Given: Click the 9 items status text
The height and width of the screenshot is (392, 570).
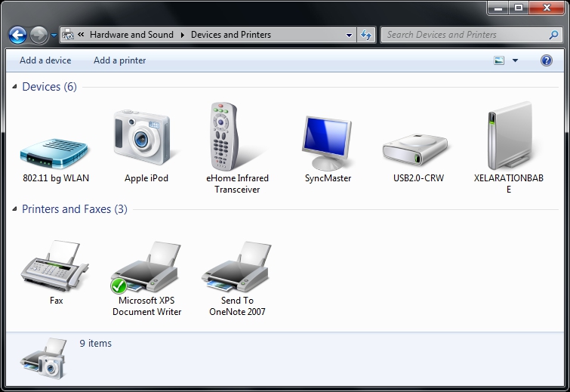Looking at the screenshot, I should pos(96,343).
